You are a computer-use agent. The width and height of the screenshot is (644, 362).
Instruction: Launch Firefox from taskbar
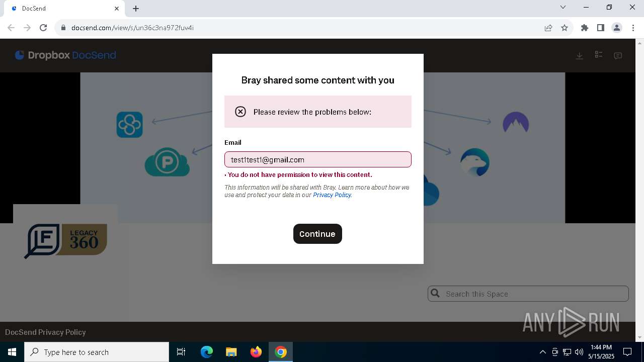[256, 352]
